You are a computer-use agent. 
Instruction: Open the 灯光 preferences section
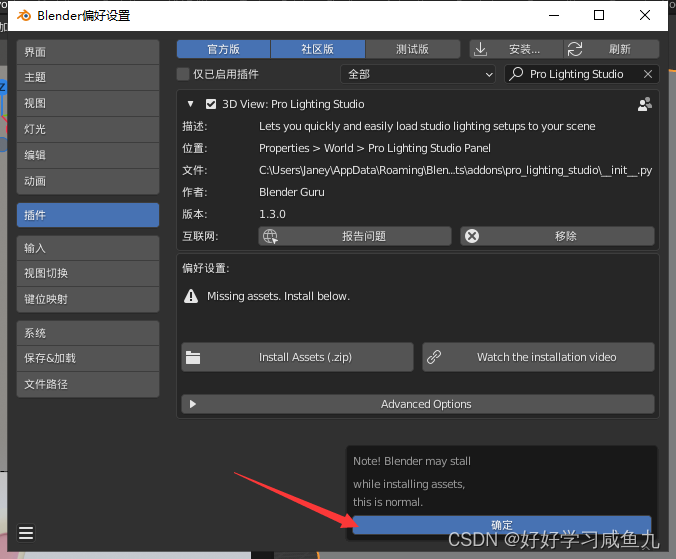(x=88, y=129)
